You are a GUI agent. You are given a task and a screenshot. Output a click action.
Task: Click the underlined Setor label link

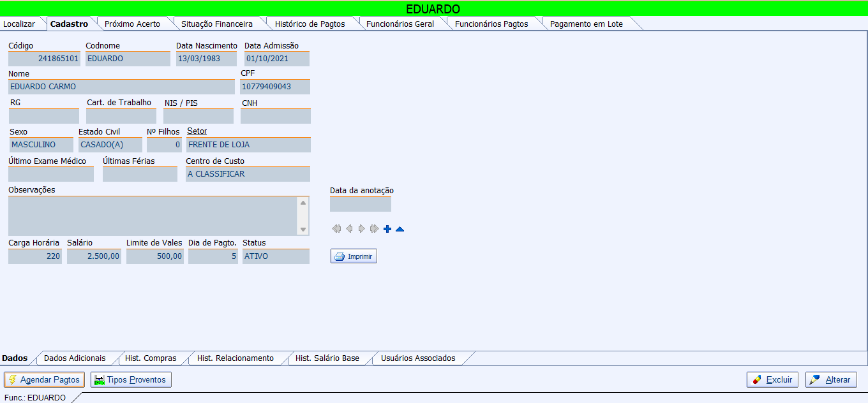(197, 131)
